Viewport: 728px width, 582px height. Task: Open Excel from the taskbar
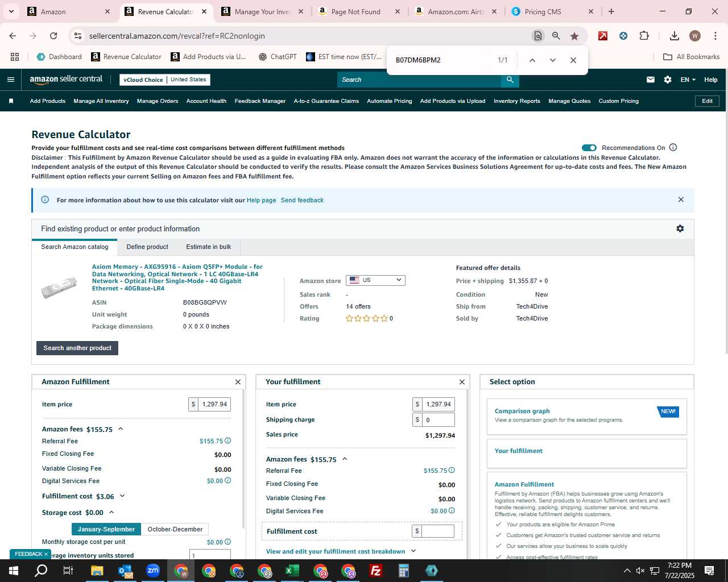pyautogui.click(x=292, y=571)
